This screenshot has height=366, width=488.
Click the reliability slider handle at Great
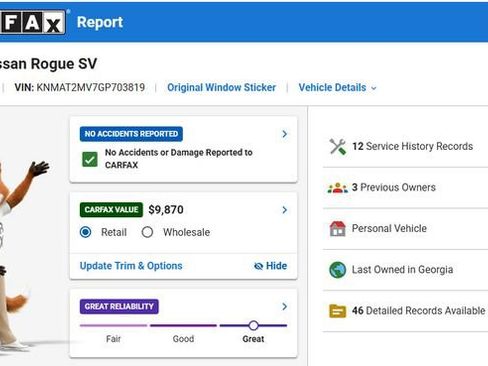point(253,325)
